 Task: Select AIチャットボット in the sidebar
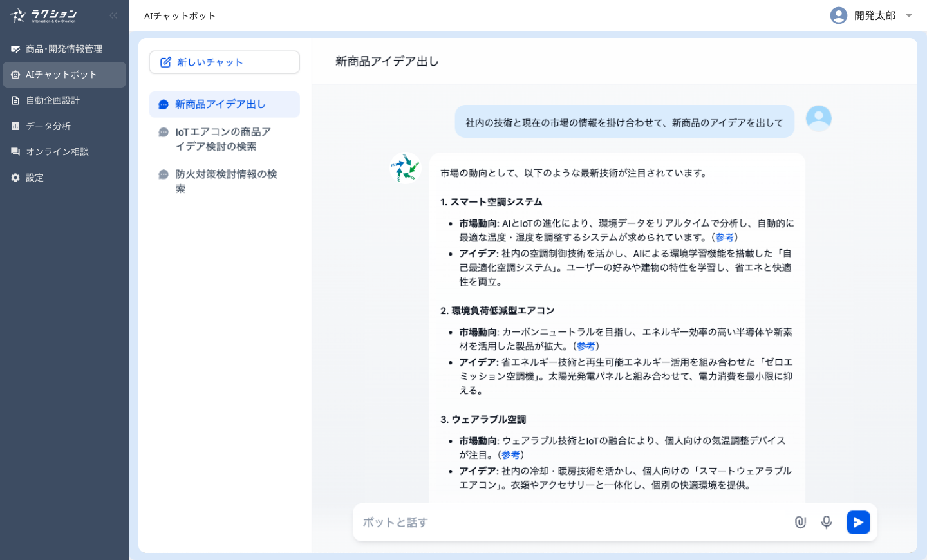(64, 75)
